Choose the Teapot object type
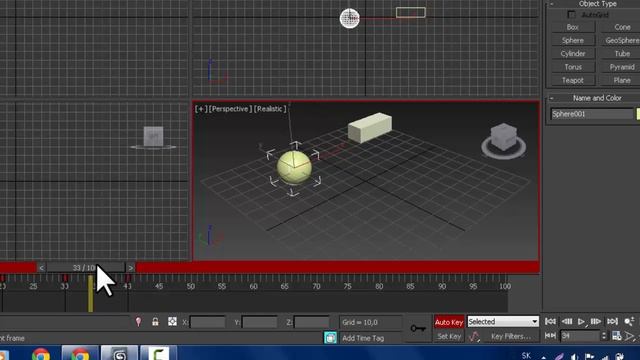This screenshot has height=360, width=640. (573, 80)
